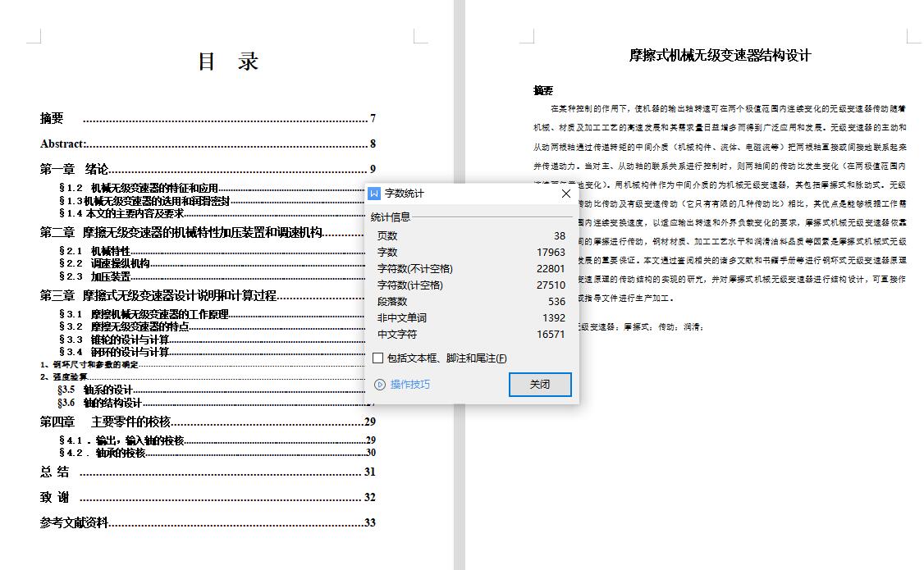Viewport: 924px width, 570px height.
Task: Click the WPS logo in word count dialog
Action: (374, 194)
